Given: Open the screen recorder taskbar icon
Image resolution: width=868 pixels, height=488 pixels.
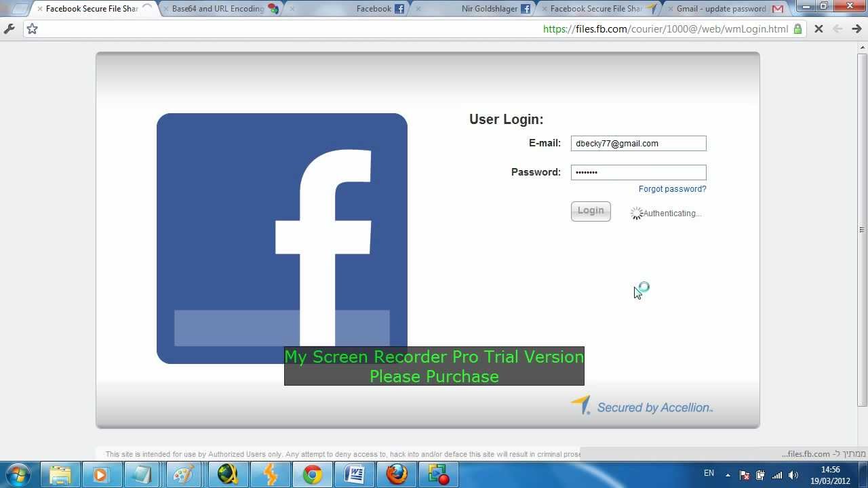Looking at the screenshot, I should coord(439,474).
